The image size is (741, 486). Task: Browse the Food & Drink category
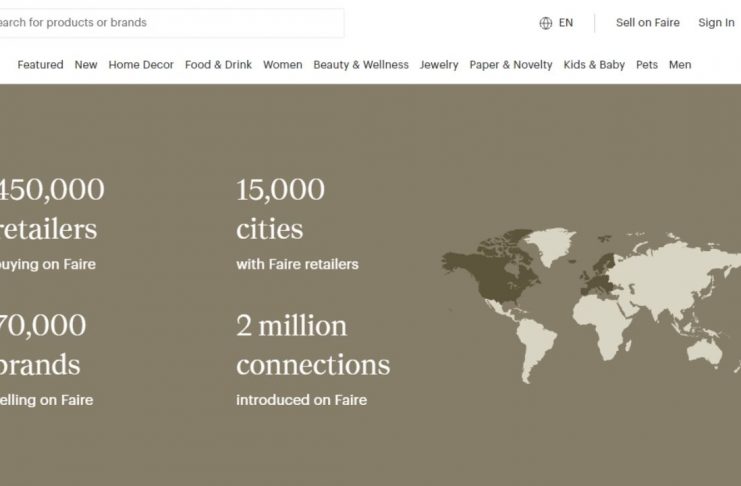[x=218, y=65]
